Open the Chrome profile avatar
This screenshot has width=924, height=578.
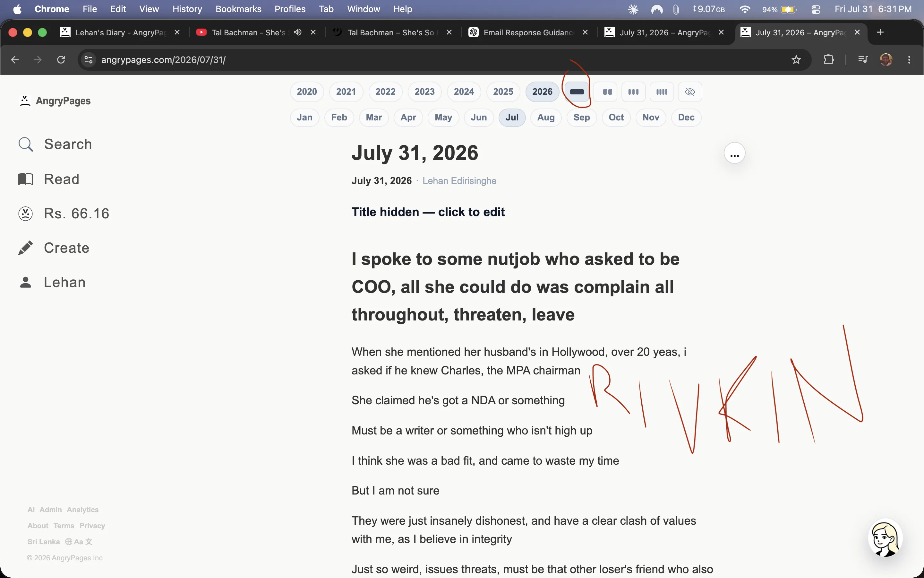point(886,60)
